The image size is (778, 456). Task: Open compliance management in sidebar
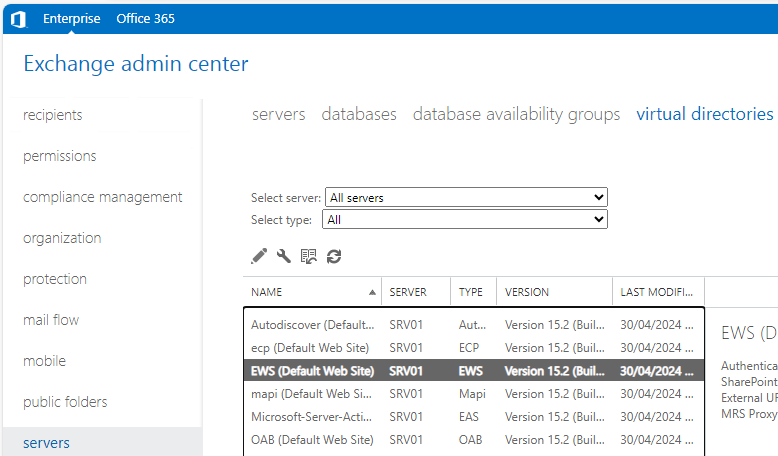[x=102, y=197]
